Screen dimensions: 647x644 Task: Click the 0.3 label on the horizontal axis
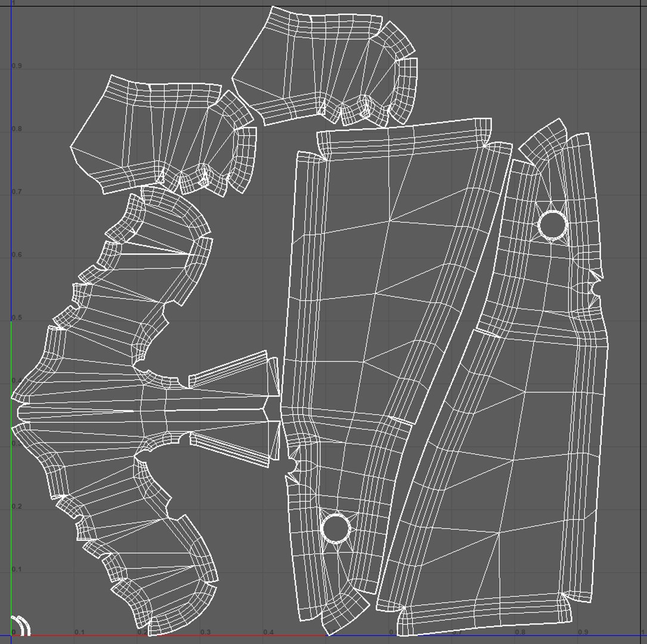pos(205,632)
